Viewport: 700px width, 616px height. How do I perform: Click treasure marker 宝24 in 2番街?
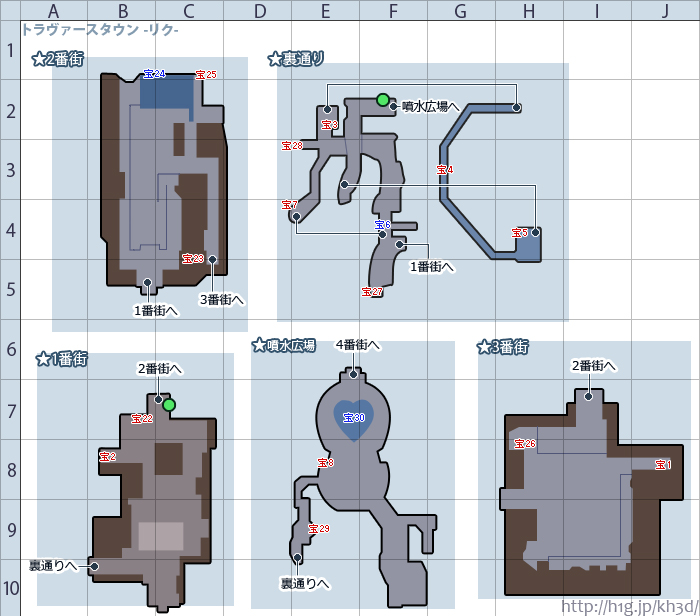coord(154,75)
